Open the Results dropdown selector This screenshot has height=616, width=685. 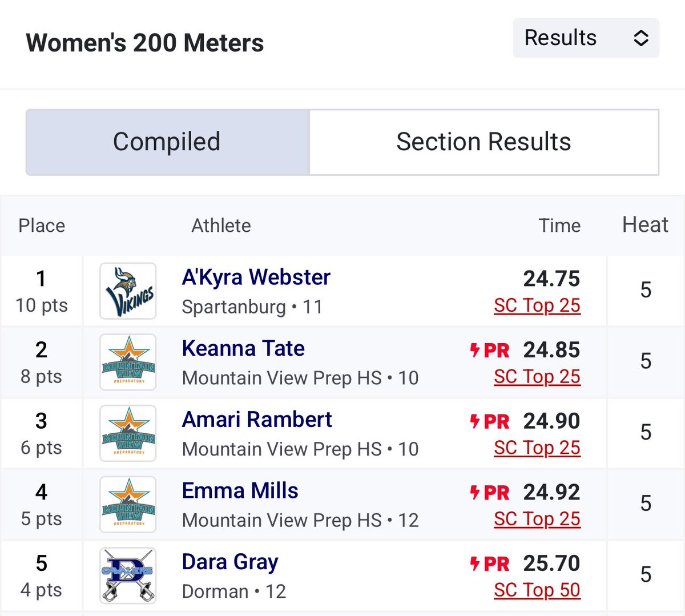coord(586,38)
